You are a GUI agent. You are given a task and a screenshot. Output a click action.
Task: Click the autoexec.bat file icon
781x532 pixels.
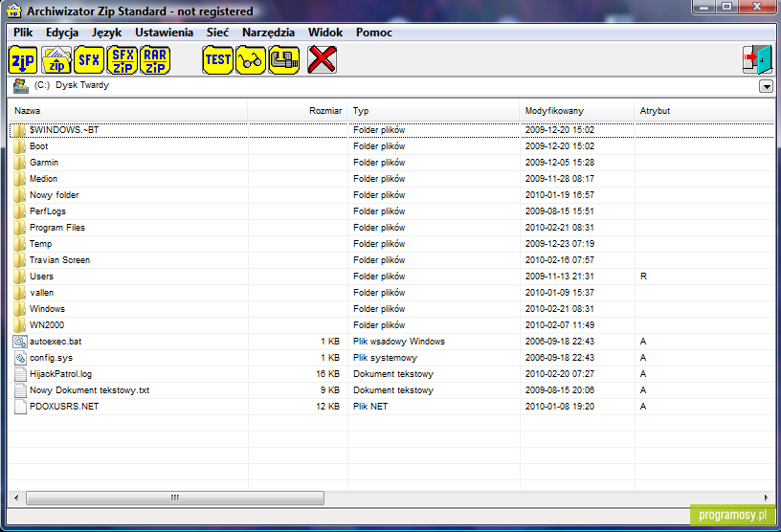click(20, 342)
